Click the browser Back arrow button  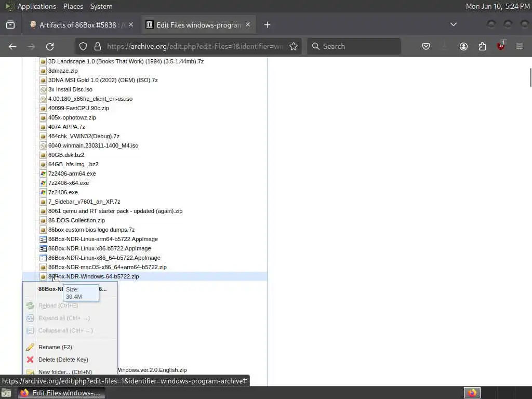click(x=12, y=46)
